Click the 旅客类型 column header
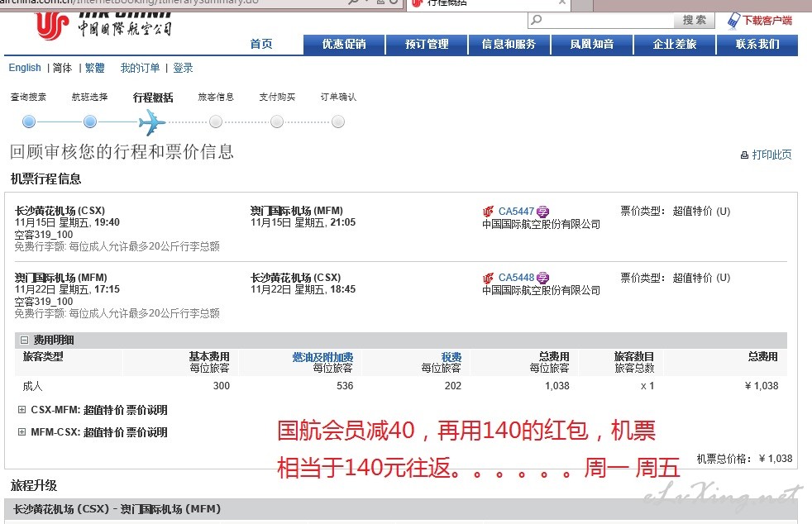This screenshot has height=524, width=812. (43, 357)
